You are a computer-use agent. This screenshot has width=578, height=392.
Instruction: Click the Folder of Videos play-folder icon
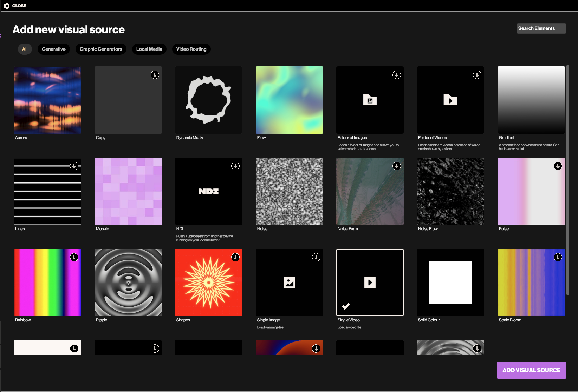click(450, 100)
